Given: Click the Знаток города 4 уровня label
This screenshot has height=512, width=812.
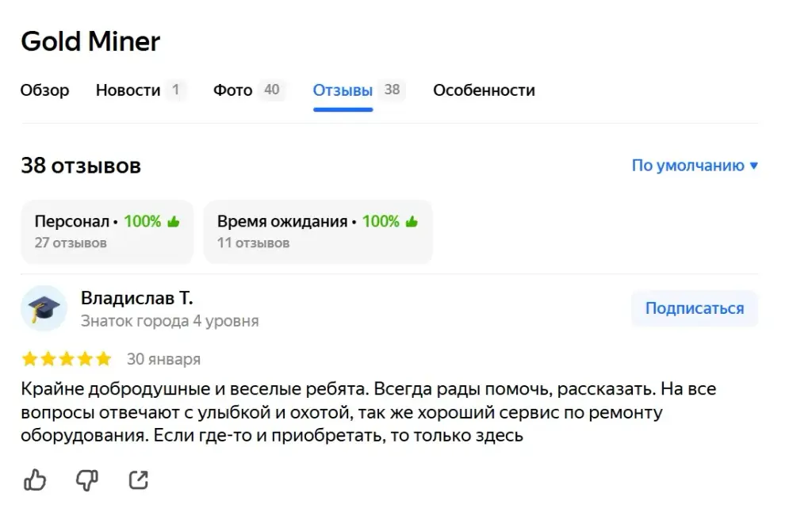Looking at the screenshot, I should pyautogui.click(x=170, y=321).
